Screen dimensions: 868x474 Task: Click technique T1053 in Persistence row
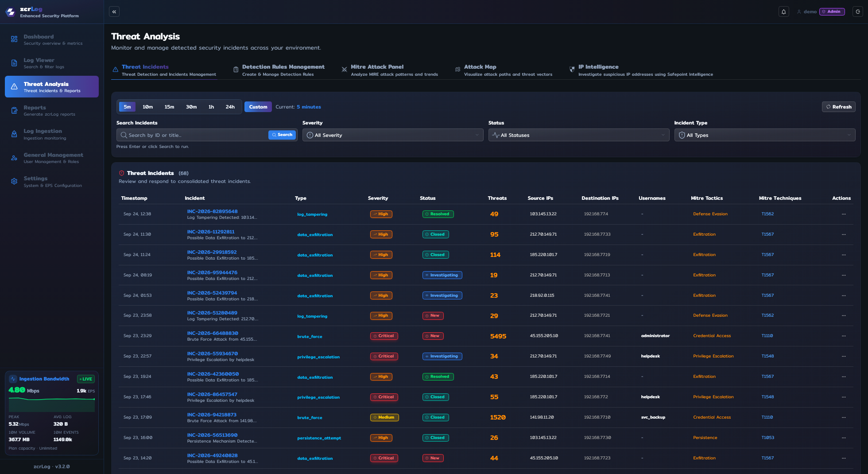click(768, 438)
